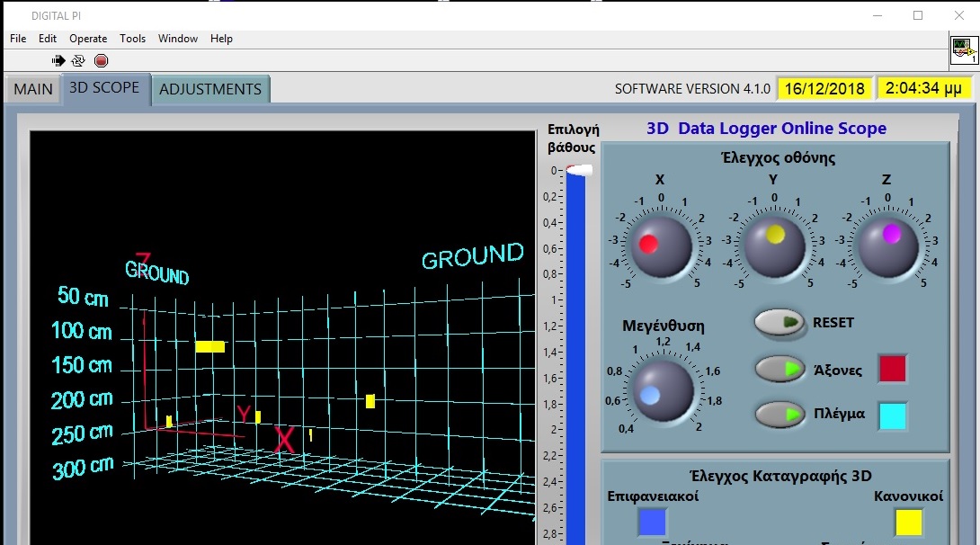Switch to the MAIN tab
Image resolution: width=980 pixels, height=545 pixels.
33,89
